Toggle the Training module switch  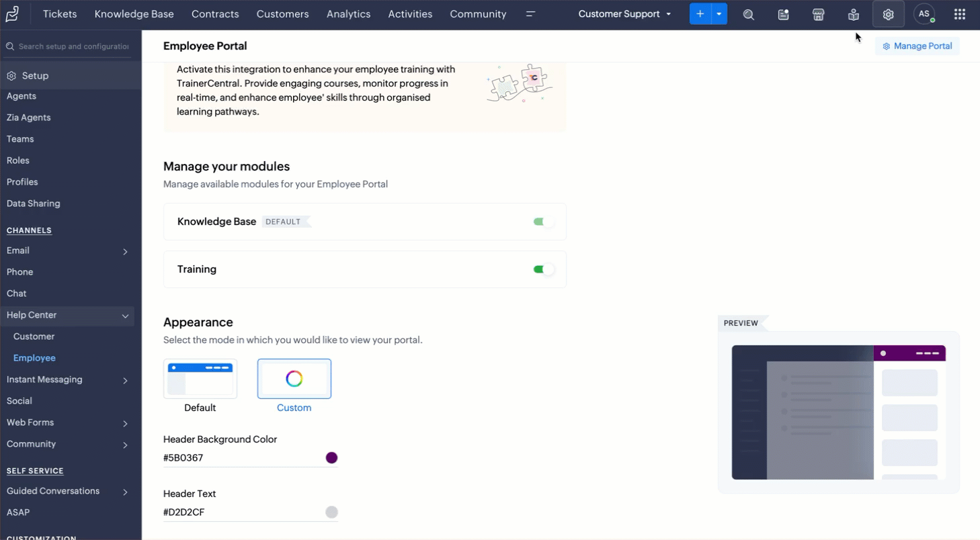point(543,269)
